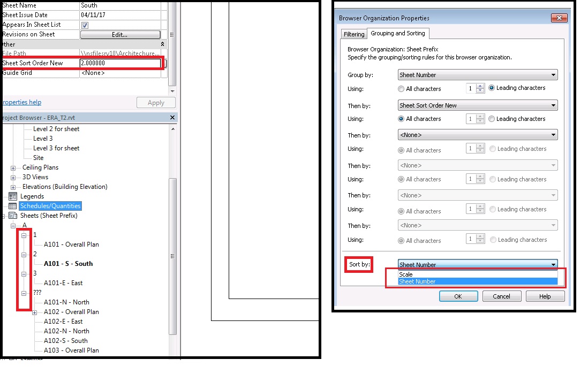Expand the Ceiling Plans tree node
The width and height of the screenshot is (588, 367).
point(13,167)
